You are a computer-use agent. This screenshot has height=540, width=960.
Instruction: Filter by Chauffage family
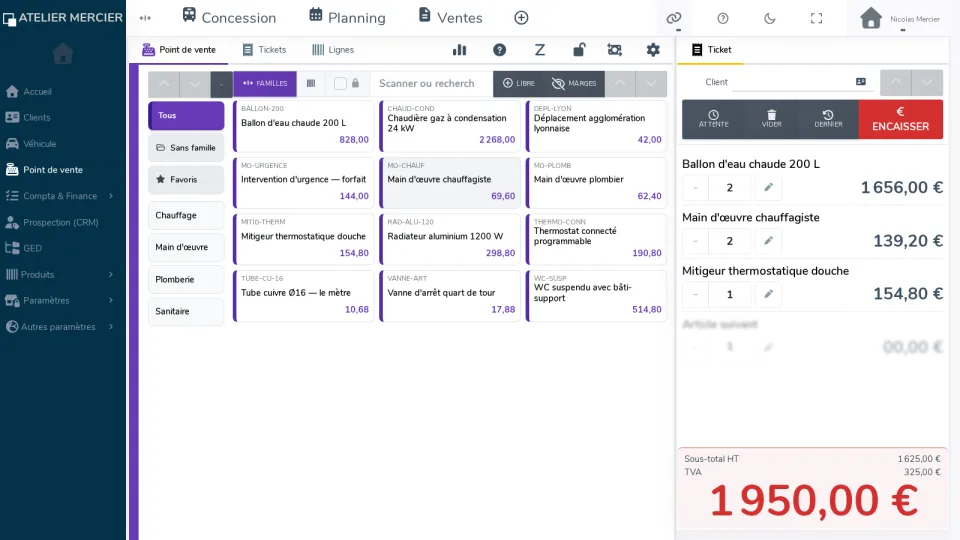(x=186, y=216)
